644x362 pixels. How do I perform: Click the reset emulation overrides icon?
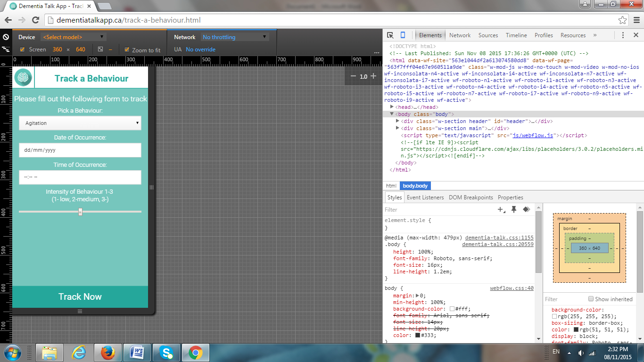[x=6, y=37]
